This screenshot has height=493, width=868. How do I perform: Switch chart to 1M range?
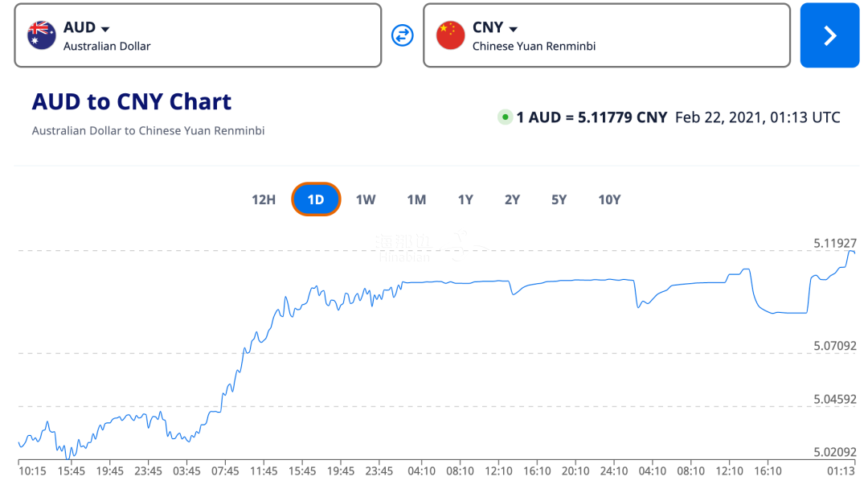[416, 199]
